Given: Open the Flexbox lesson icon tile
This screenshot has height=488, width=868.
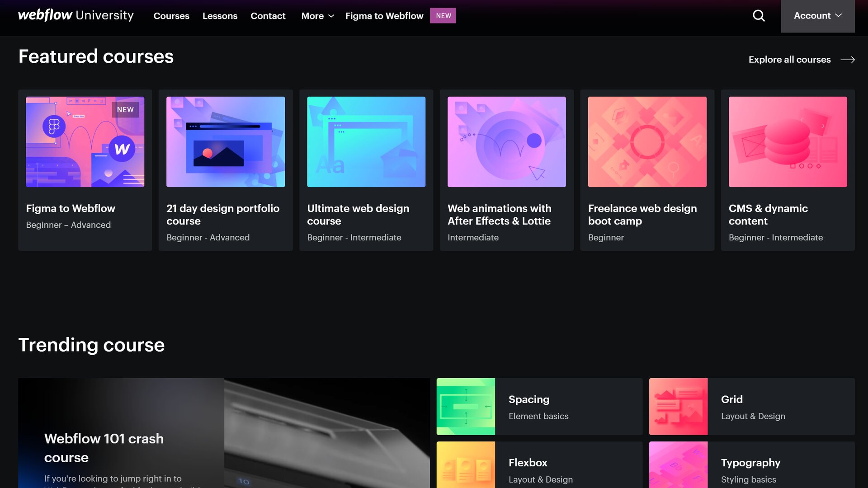Looking at the screenshot, I should point(466,465).
